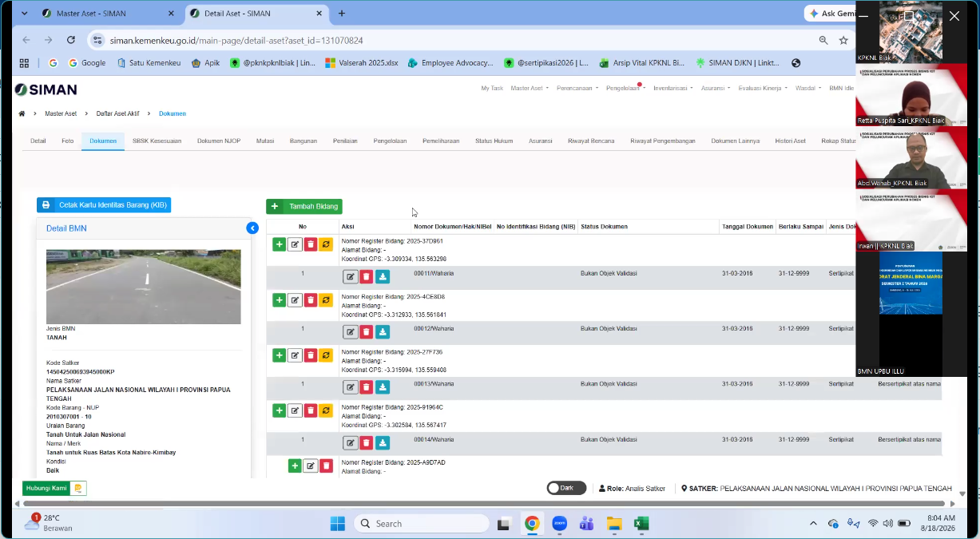Viewport: 980px width, 539px height.
Task: Delete document row 00013/Waharia
Action: point(366,387)
